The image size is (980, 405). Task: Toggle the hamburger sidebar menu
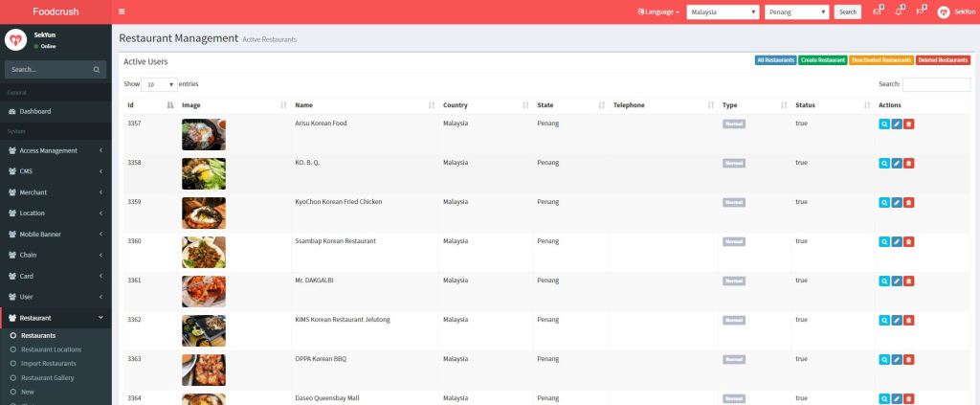pyautogui.click(x=122, y=11)
